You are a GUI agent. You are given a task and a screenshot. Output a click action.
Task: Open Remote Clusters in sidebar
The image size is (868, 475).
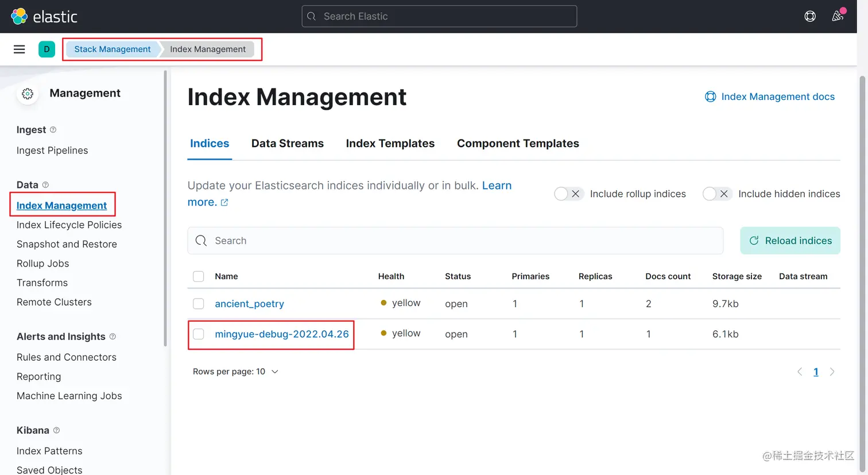click(x=54, y=302)
